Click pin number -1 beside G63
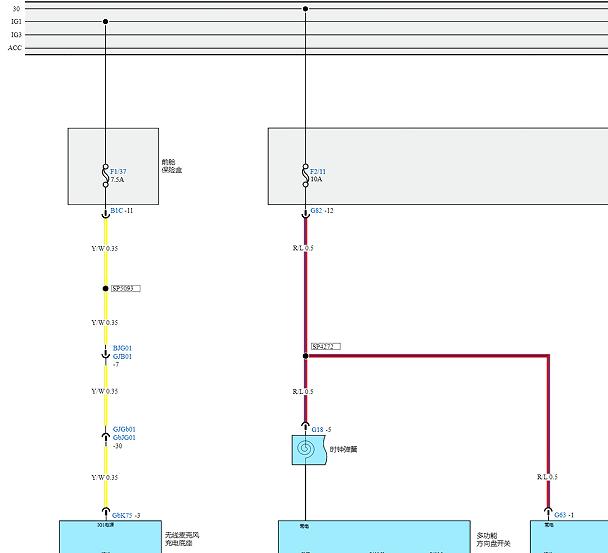The height and width of the screenshot is (553, 608). [x=571, y=515]
